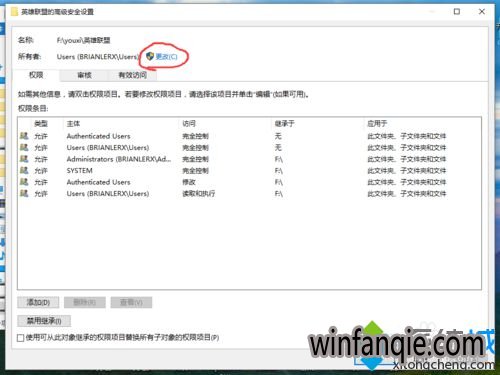
Task: Click the user icon of the SYSTEM row
Action: coord(24,170)
